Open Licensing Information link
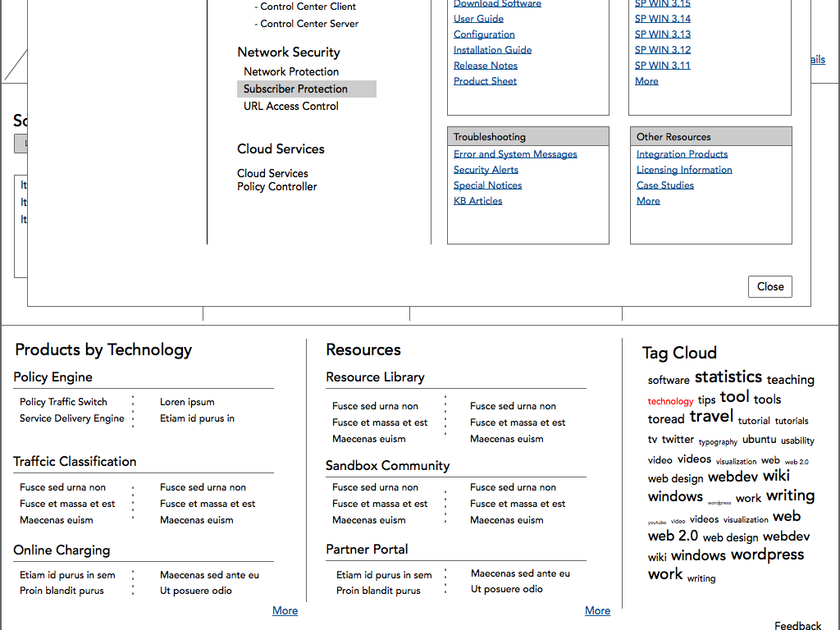 [684, 170]
